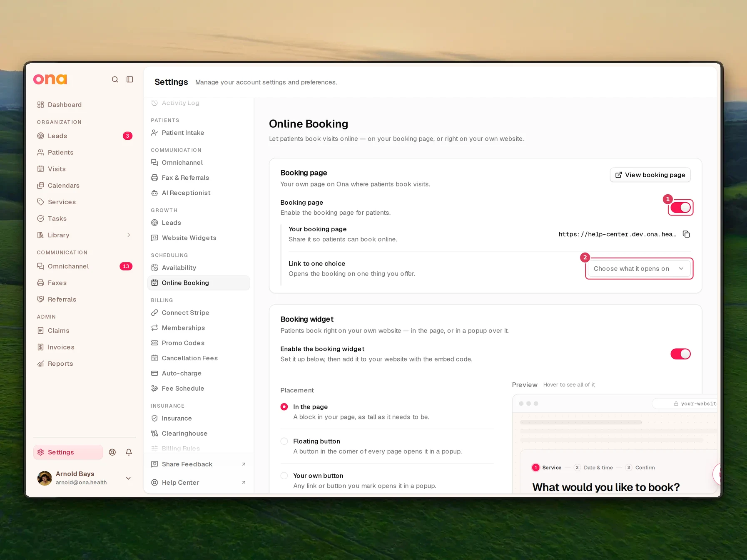Viewport: 747px width, 560px height.
Task: Open AI Receptionist settings
Action: coord(199,193)
